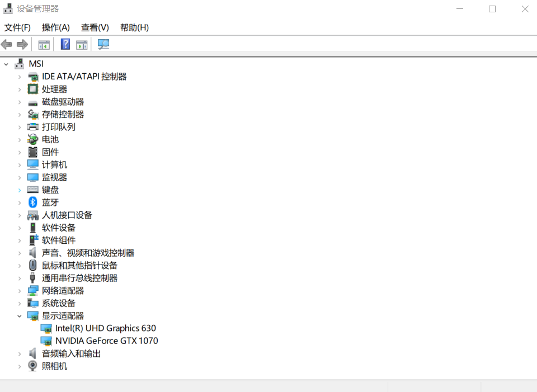The width and height of the screenshot is (537, 392).
Task: Click the forward navigation arrow
Action: click(x=21, y=44)
